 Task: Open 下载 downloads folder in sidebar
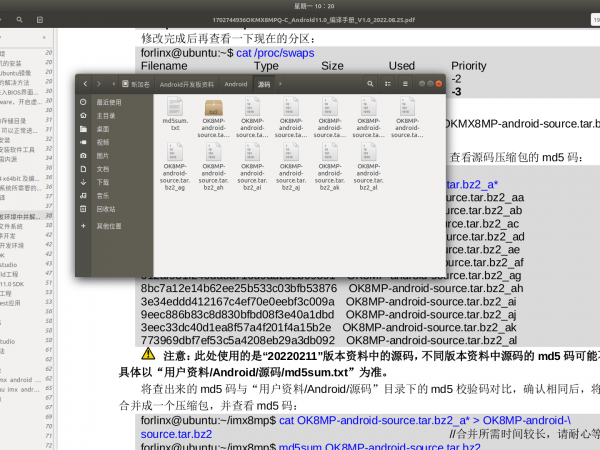[102, 182]
